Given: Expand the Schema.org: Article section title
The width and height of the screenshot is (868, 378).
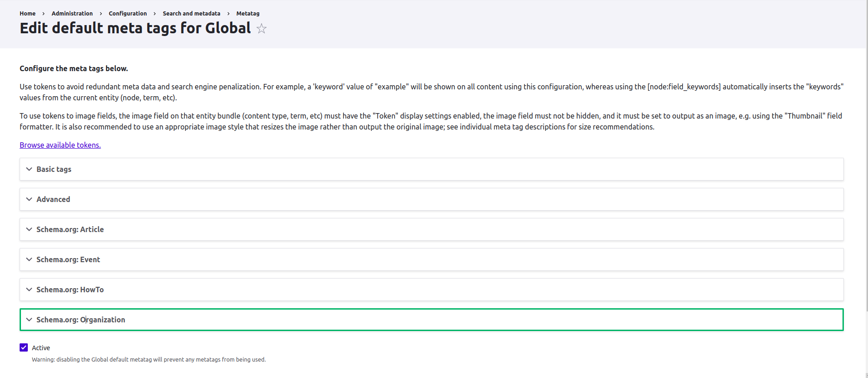Looking at the screenshot, I should [70, 229].
